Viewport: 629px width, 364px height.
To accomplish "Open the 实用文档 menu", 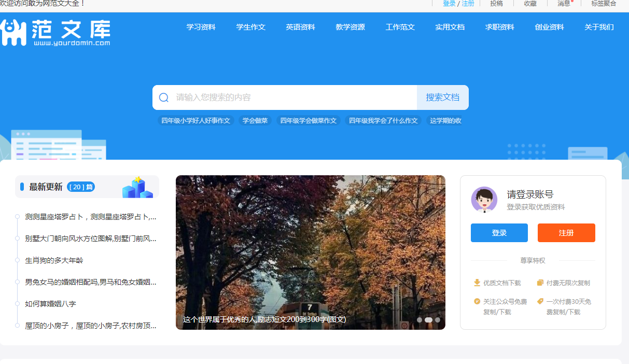I will point(450,27).
